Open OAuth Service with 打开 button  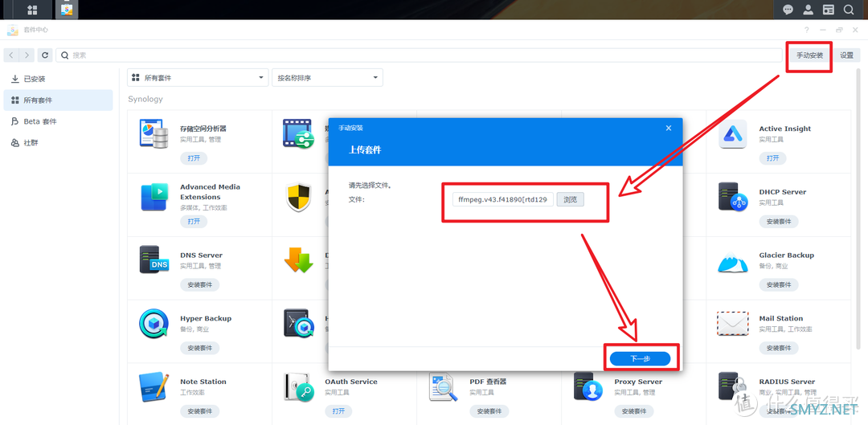[x=338, y=411]
